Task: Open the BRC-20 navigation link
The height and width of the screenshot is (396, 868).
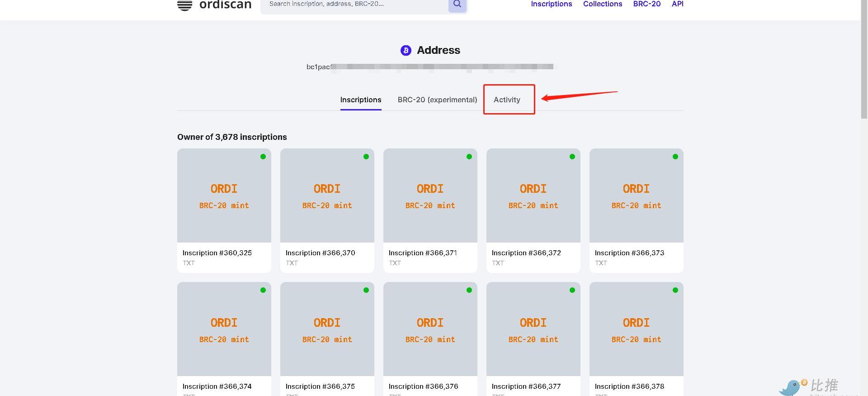Action: (646, 4)
